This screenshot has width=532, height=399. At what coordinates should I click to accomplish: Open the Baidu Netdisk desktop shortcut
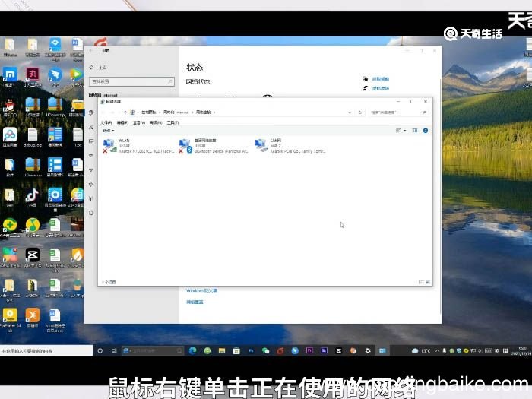tap(10, 138)
